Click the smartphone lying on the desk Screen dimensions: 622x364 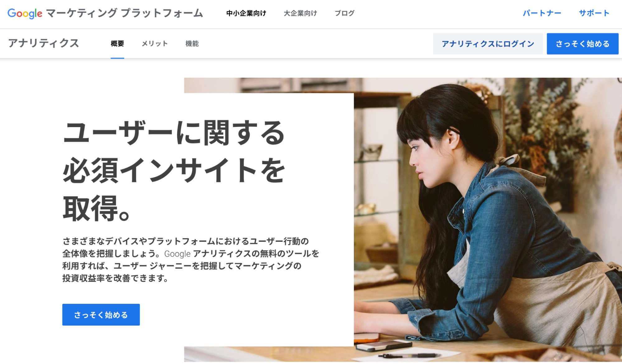pos(384,345)
